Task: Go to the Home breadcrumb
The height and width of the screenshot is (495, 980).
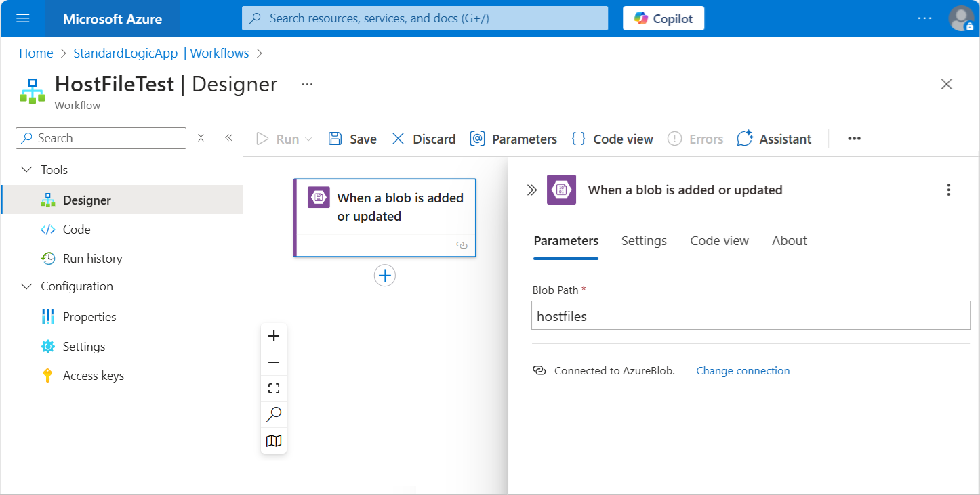Action: (36, 53)
